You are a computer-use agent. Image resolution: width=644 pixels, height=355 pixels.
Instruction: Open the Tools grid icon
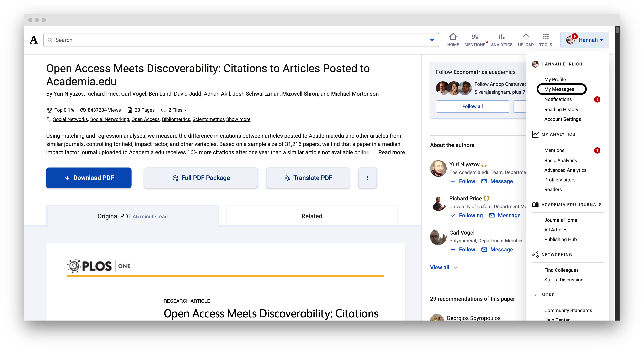point(546,37)
